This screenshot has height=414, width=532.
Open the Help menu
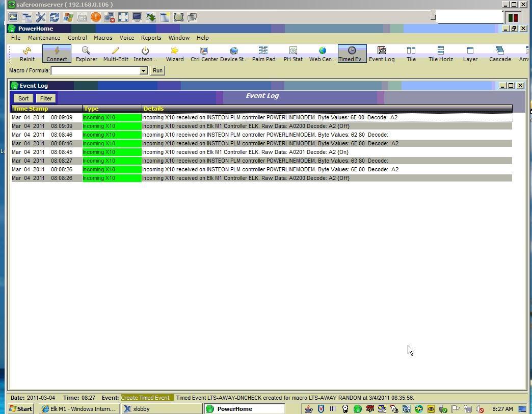click(202, 38)
